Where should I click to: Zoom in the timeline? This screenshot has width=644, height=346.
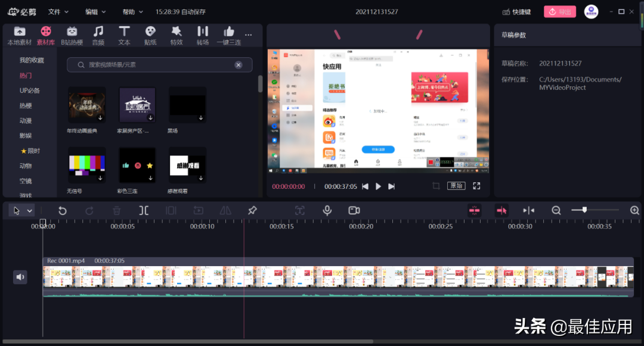634,211
